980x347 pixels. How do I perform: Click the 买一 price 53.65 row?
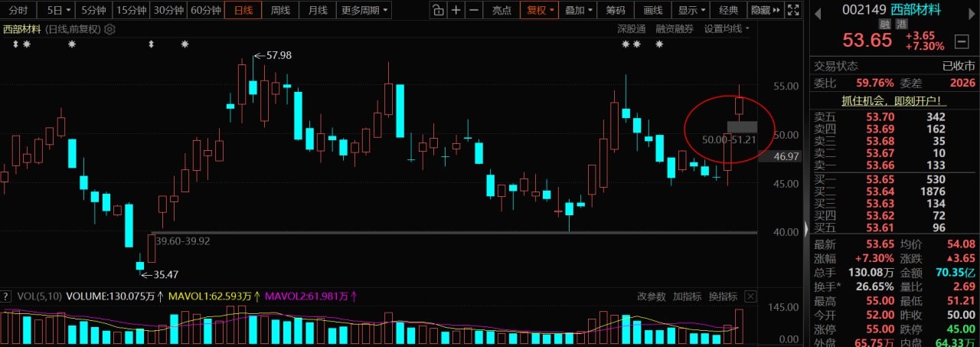893,178
